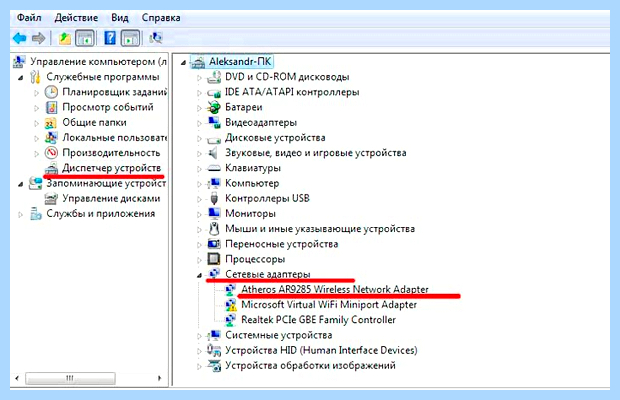Click the Служебные программы tools icon

click(36, 77)
